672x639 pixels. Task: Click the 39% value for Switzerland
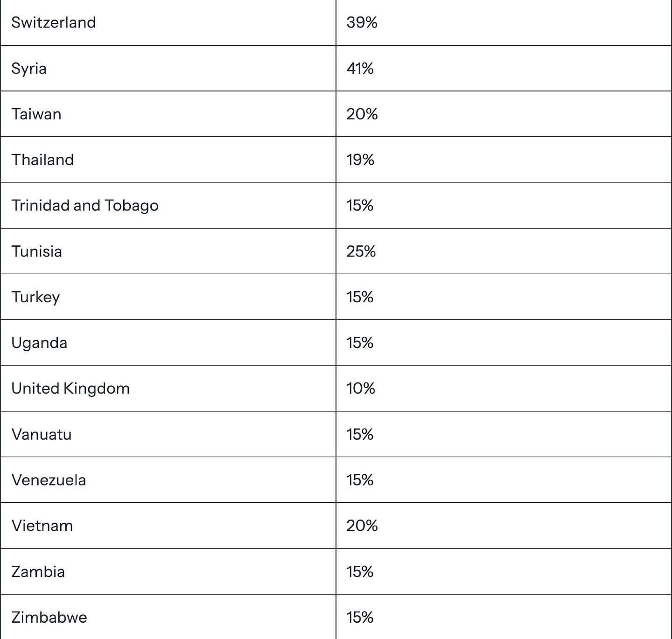pyautogui.click(x=362, y=22)
